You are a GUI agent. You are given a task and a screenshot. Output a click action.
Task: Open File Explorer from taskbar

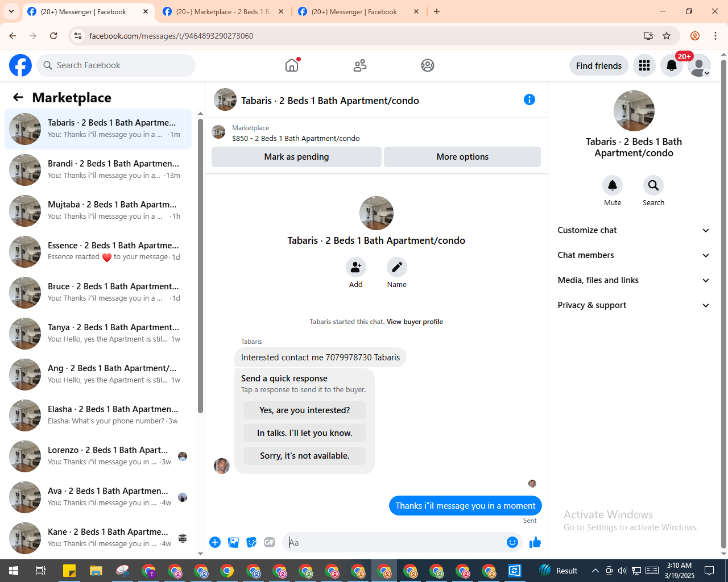click(x=96, y=571)
